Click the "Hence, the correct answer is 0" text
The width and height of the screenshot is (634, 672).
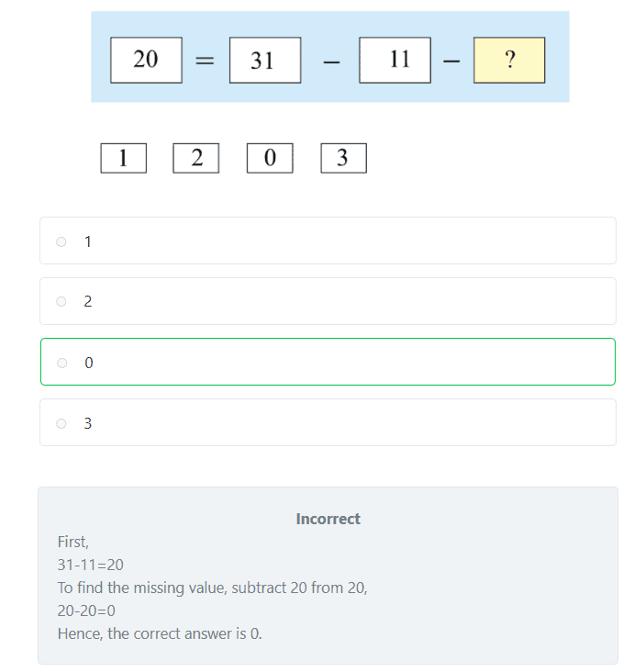click(160, 633)
